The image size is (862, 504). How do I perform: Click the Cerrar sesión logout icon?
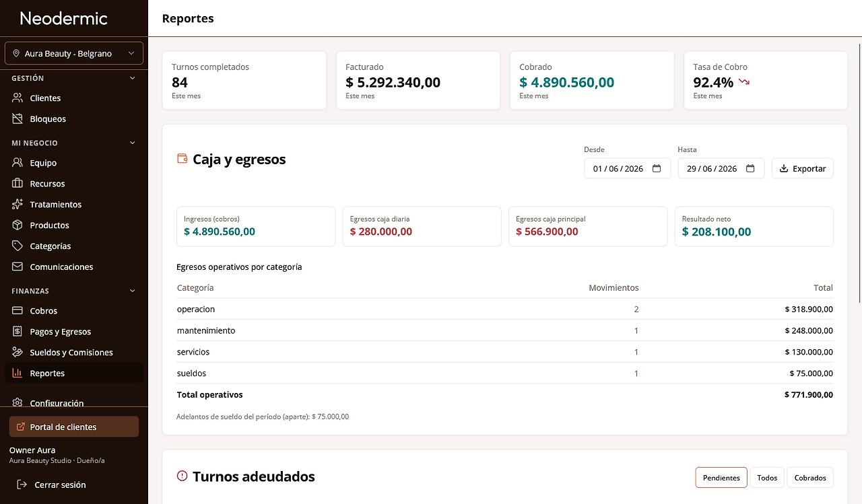click(22, 484)
